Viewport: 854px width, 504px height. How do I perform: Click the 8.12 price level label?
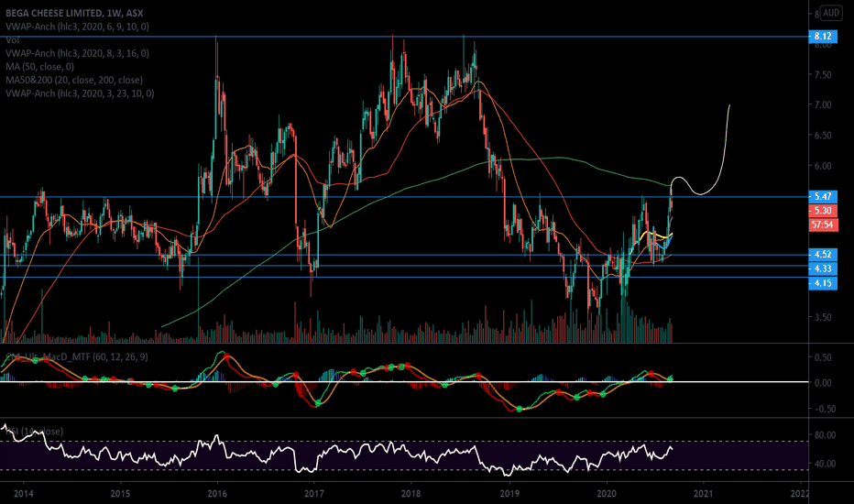823,37
